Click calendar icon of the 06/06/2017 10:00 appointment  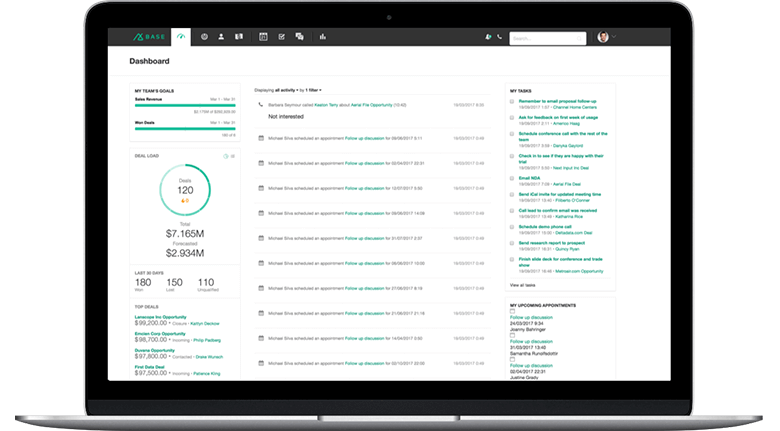pyautogui.click(x=261, y=263)
